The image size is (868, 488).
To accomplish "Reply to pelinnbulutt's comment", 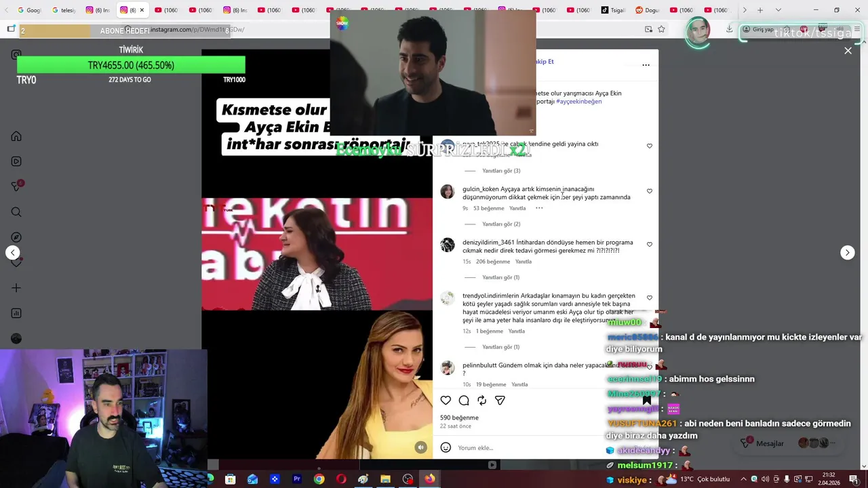I will click(x=519, y=384).
